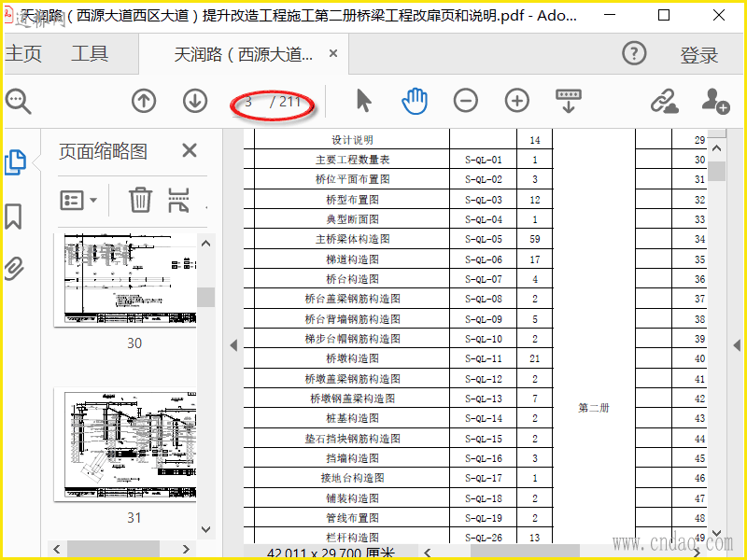Zoom in with the plus button
This screenshot has width=747, height=560.
(517, 101)
